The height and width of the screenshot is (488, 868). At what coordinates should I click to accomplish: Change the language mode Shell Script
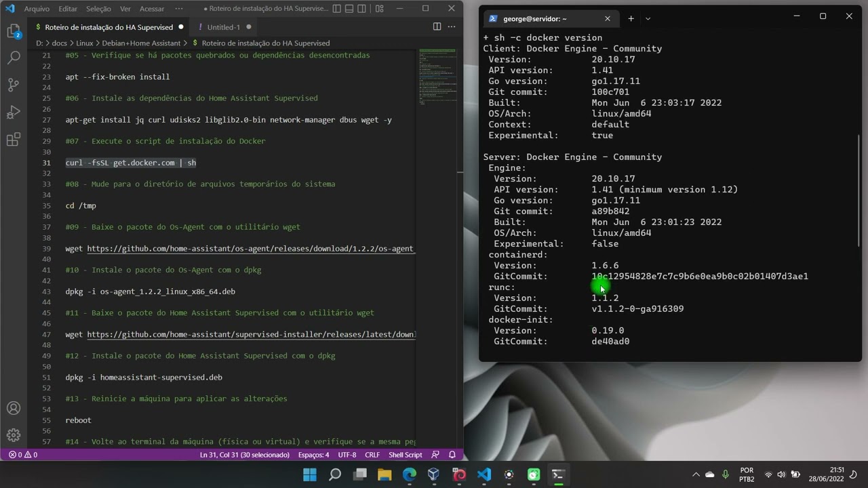click(406, 455)
